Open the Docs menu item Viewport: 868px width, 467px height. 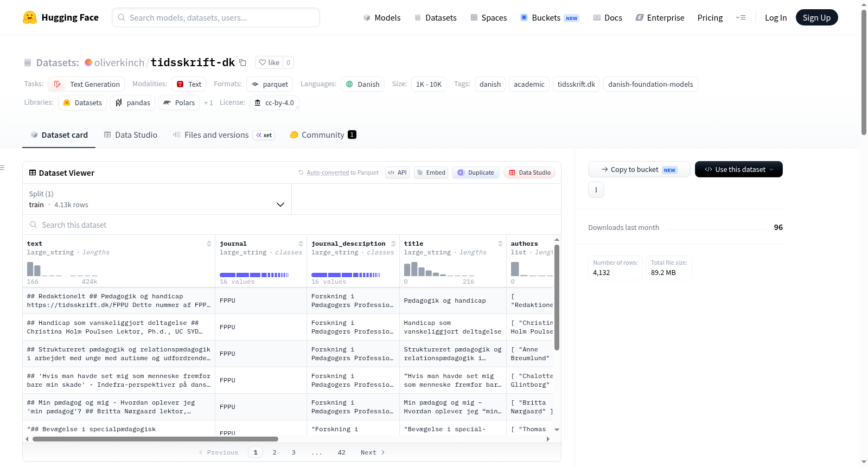(x=608, y=17)
